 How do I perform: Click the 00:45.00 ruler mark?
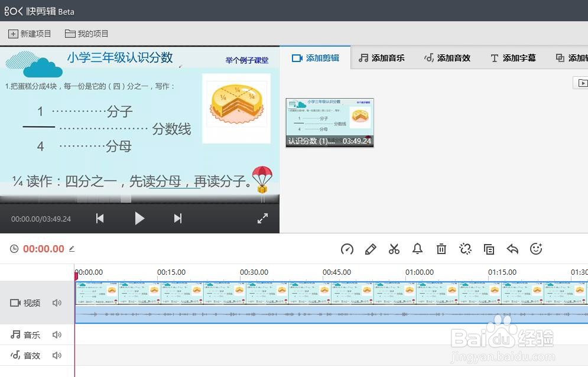pyautogui.click(x=337, y=272)
